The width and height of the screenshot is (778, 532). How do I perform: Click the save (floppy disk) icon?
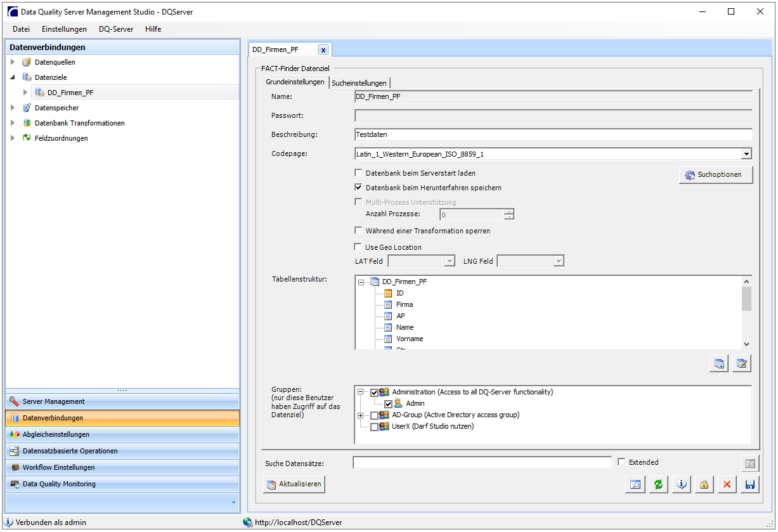[x=750, y=484]
